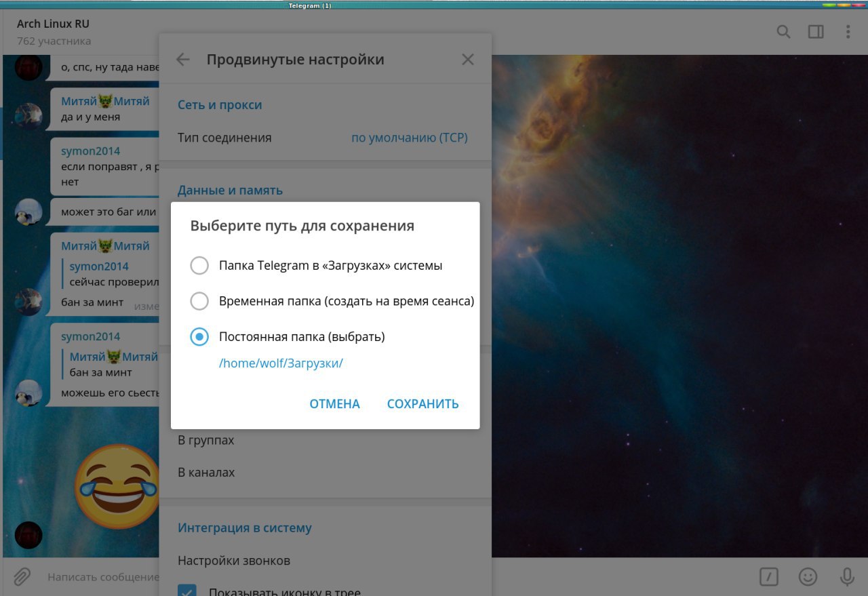Close the settings panel with the X icon
Viewport: 868px width, 596px height.
click(468, 60)
